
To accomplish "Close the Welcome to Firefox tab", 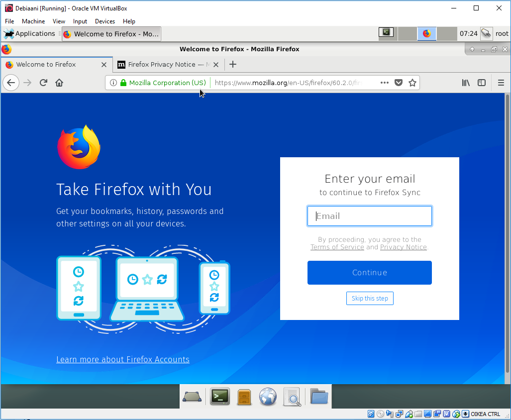I will (x=104, y=65).
